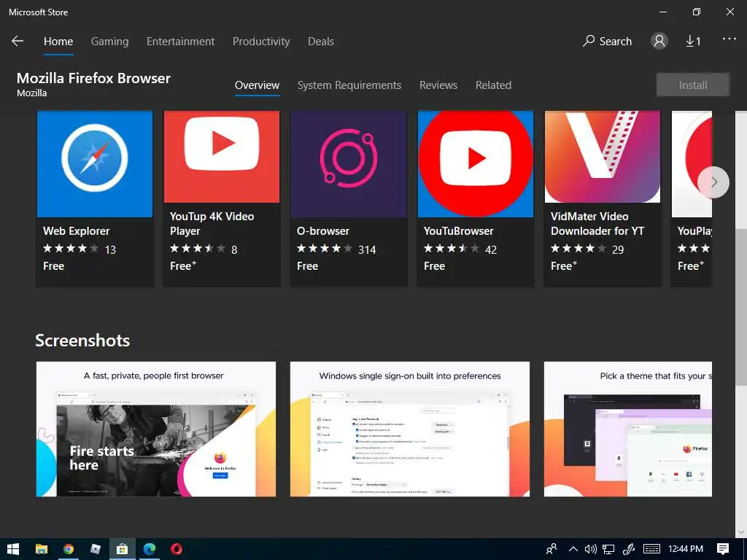Image resolution: width=747 pixels, height=560 pixels.
Task: Open VidMater Video Downloader app icon
Action: point(603,157)
